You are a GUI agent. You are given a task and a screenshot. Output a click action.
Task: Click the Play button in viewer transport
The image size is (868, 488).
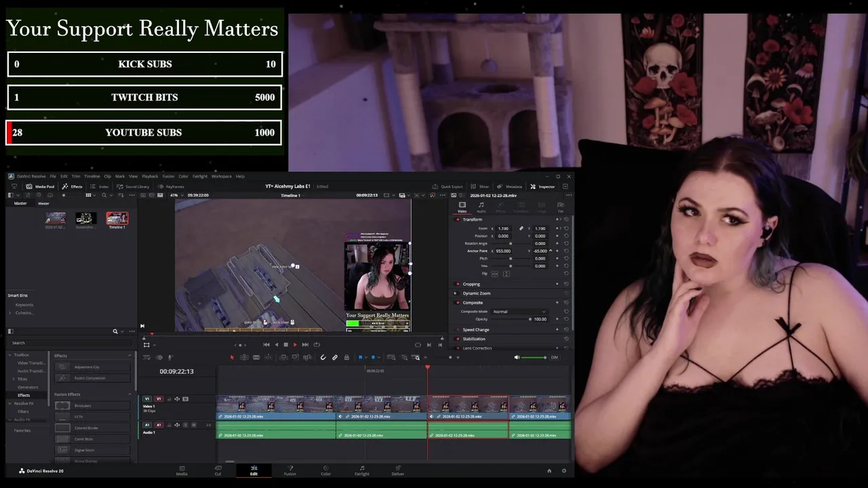coord(295,345)
